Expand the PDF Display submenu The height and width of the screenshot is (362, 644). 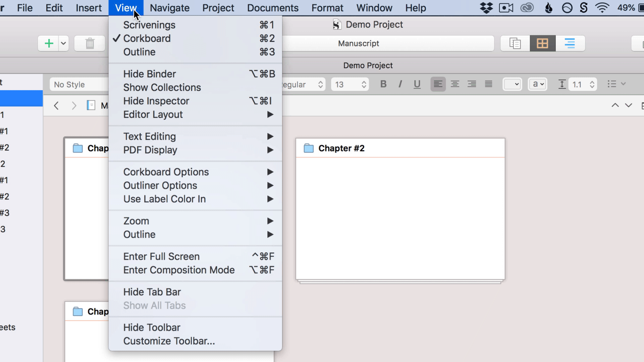coord(195,150)
